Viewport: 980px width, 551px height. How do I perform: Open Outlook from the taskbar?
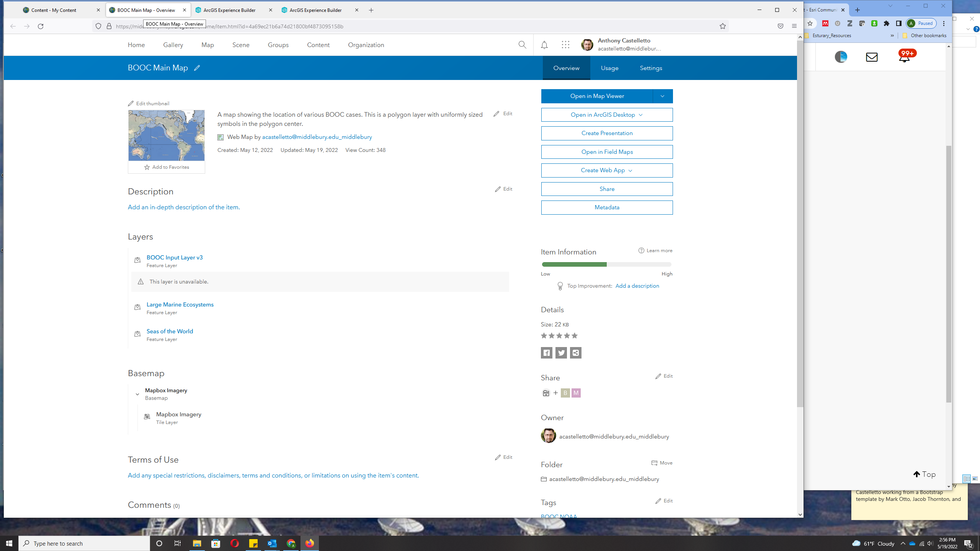(272, 543)
